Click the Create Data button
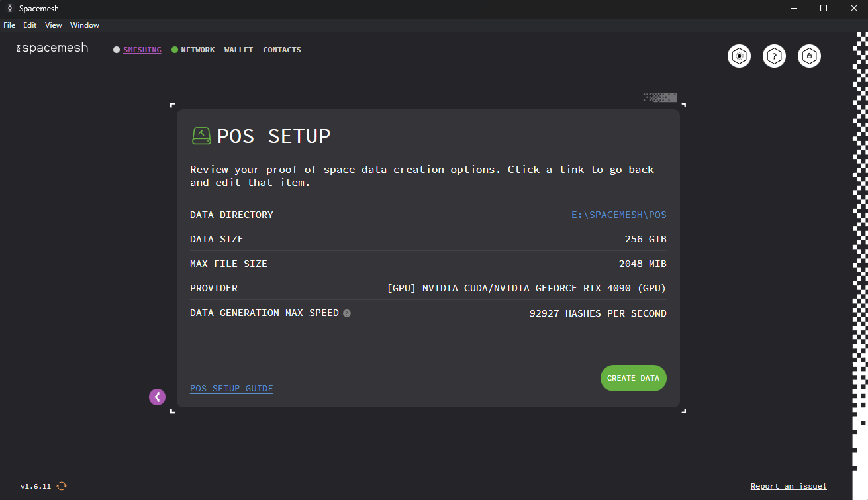The height and width of the screenshot is (500, 868). (x=634, y=378)
